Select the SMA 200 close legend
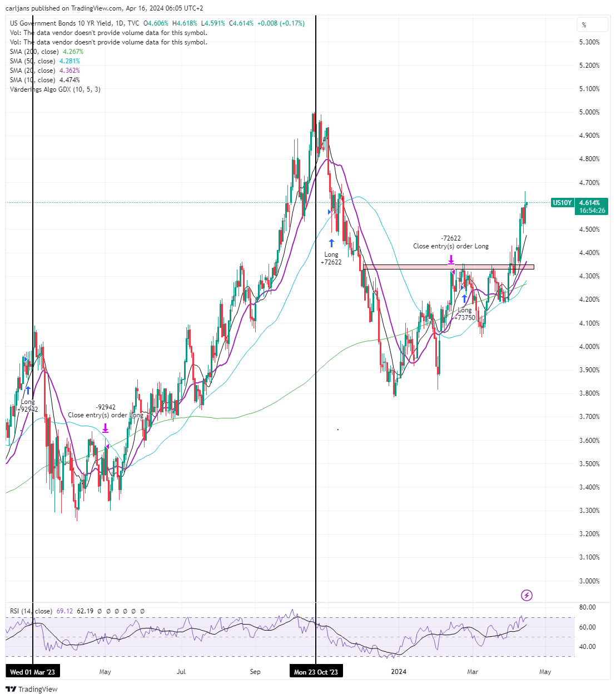Screen dimensions: 616x699 [x=47, y=52]
